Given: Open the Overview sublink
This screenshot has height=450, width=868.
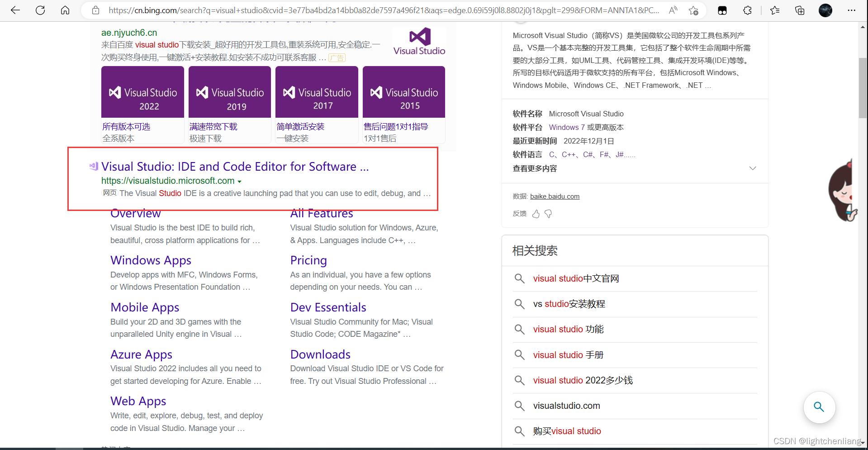Looking at the screenshot, I should point(136,213).
